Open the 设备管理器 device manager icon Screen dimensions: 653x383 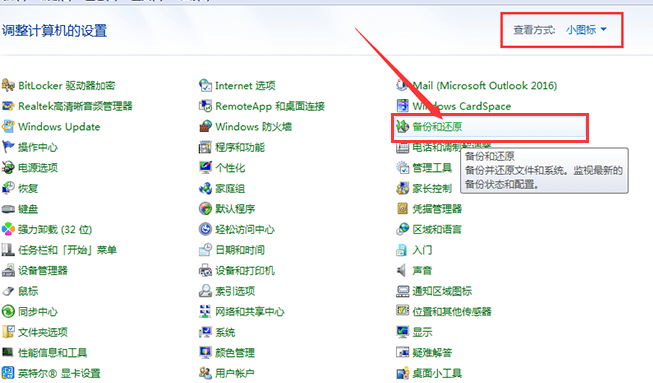tap(8, 271)
